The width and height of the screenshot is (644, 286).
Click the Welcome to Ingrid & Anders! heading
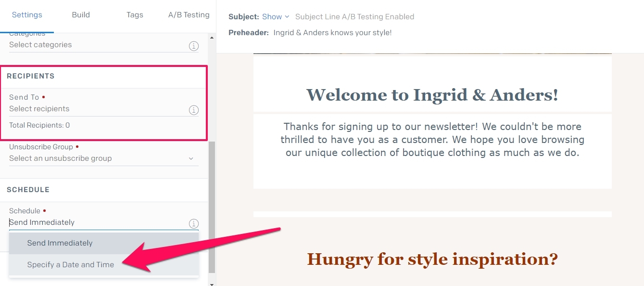click(x=432, y=95)
